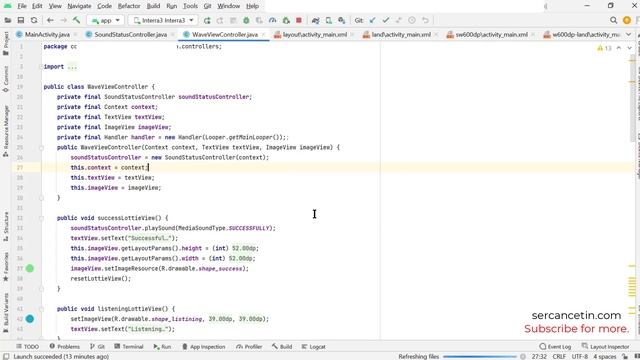
Task: Open the Build Variants side panel
Action: [x=6, y=312]
